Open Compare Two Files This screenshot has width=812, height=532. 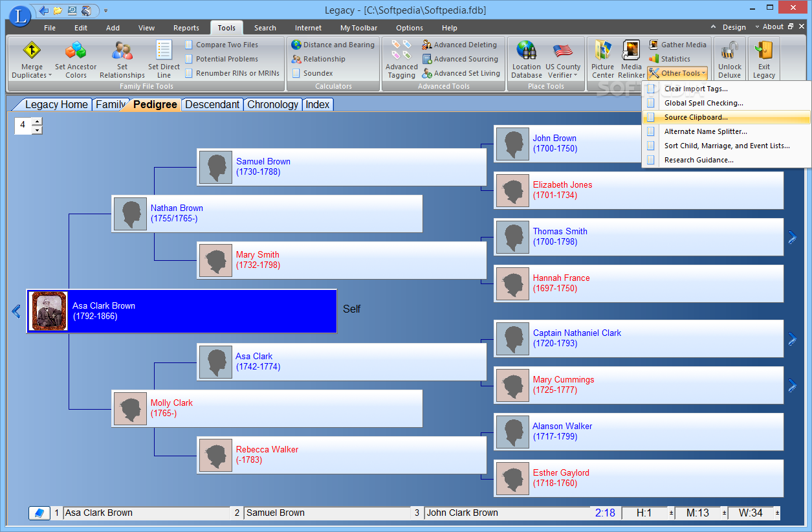[221, 45]
